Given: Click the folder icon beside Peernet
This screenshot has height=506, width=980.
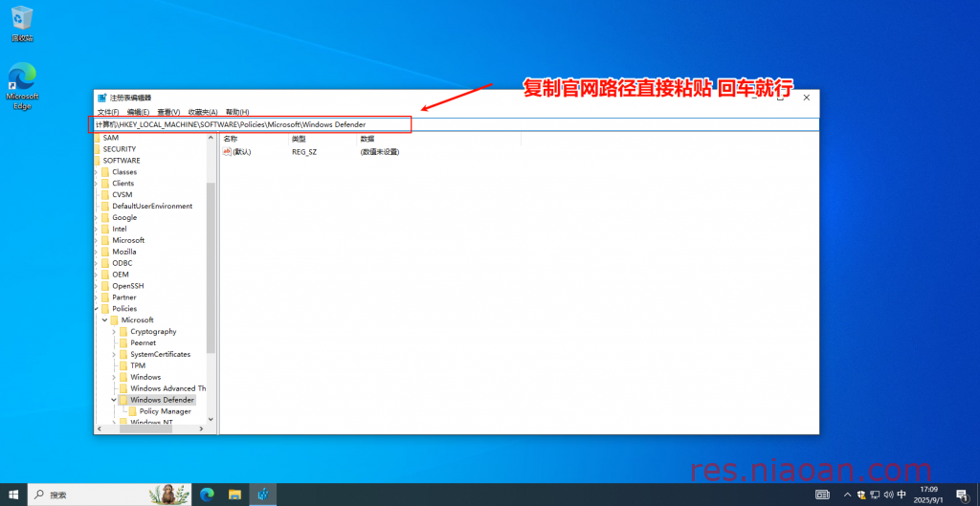Looking at the screenshot, I should [x=123, y=343].
